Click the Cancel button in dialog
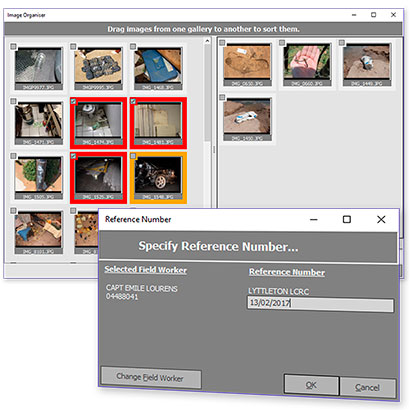This screenshot has height=410, width=410. [x=367, y=387]
